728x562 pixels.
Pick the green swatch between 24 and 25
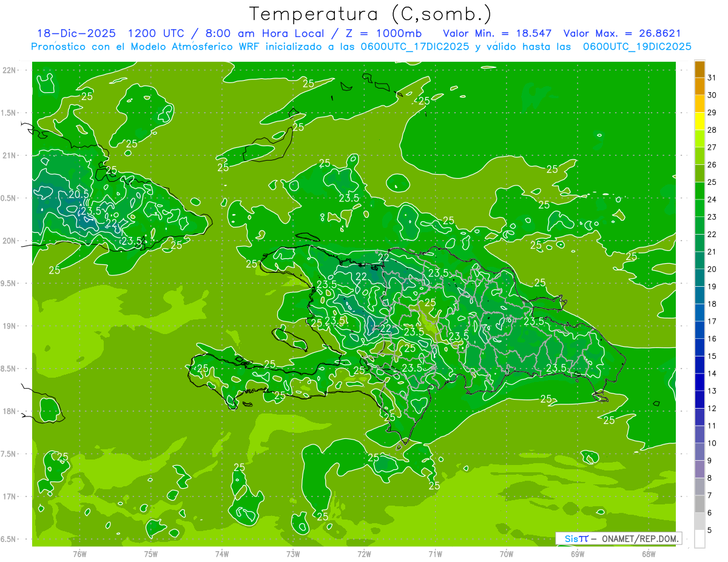click(699, 191)
